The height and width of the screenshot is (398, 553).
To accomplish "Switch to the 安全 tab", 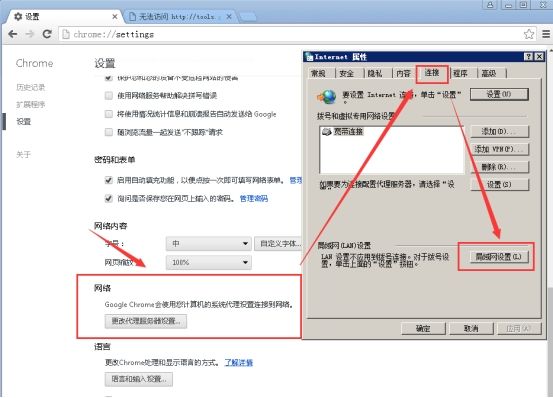I will coord(346,73).
